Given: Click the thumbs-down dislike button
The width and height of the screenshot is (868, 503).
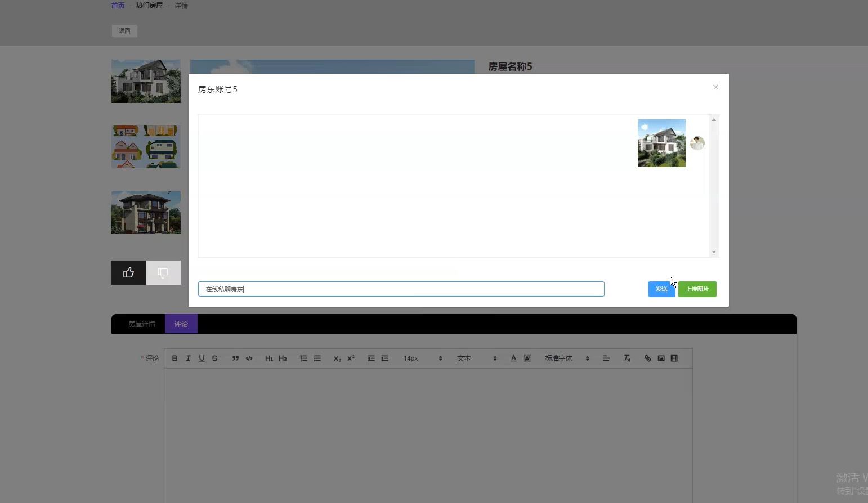Looking at the screenshot, I should pyautogui.click(x=163, y=272).
